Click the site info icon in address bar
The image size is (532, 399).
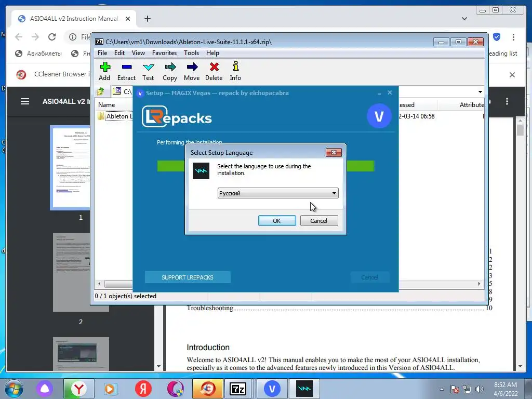73,37
